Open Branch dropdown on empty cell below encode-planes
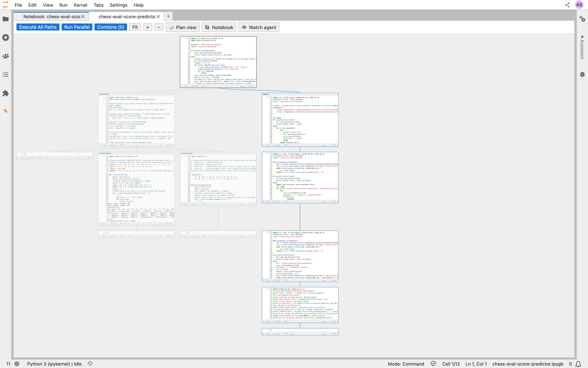 (203, 236)
